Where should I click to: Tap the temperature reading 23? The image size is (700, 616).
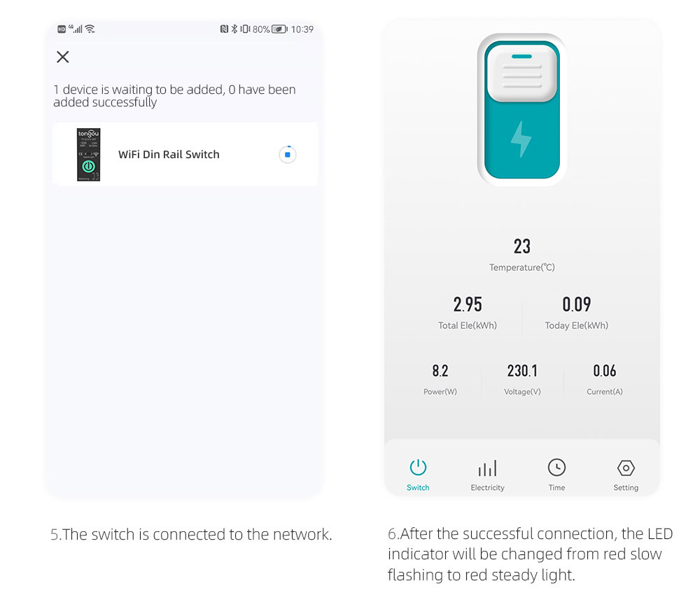tap(522, 246)
